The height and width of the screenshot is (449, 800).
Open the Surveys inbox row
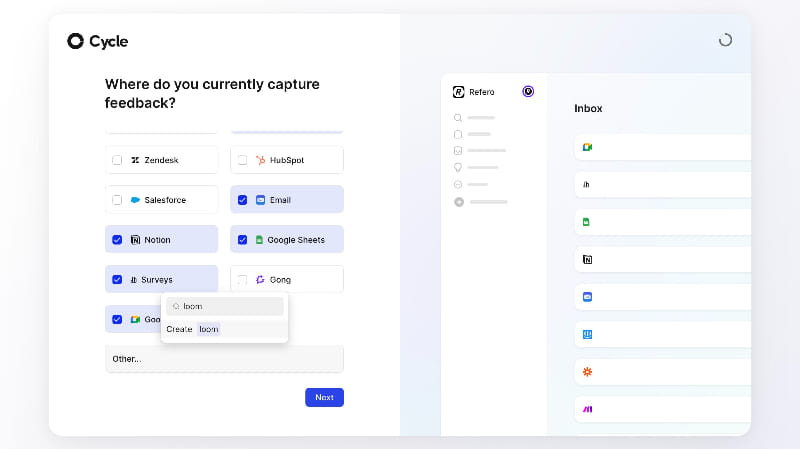(x=662, y=184)
